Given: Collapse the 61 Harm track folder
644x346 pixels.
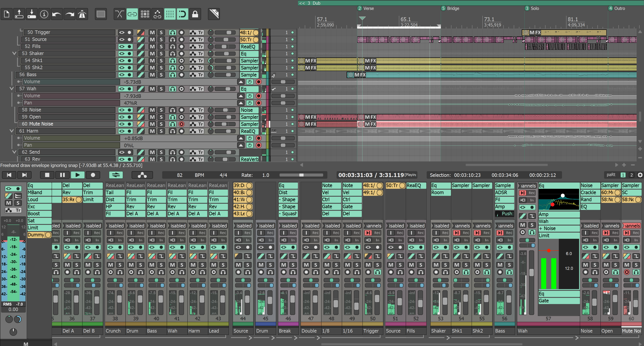Looking at the screenshot, I should pos(12,131).
